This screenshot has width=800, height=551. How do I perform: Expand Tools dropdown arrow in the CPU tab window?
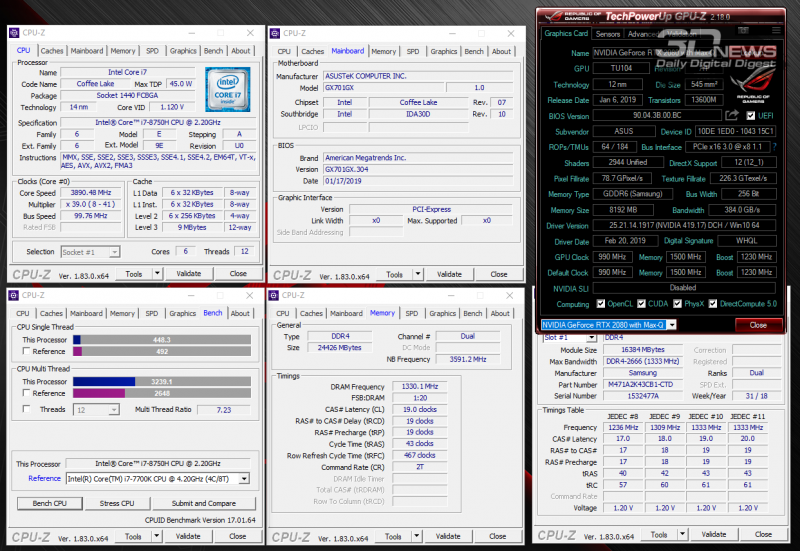157,273
